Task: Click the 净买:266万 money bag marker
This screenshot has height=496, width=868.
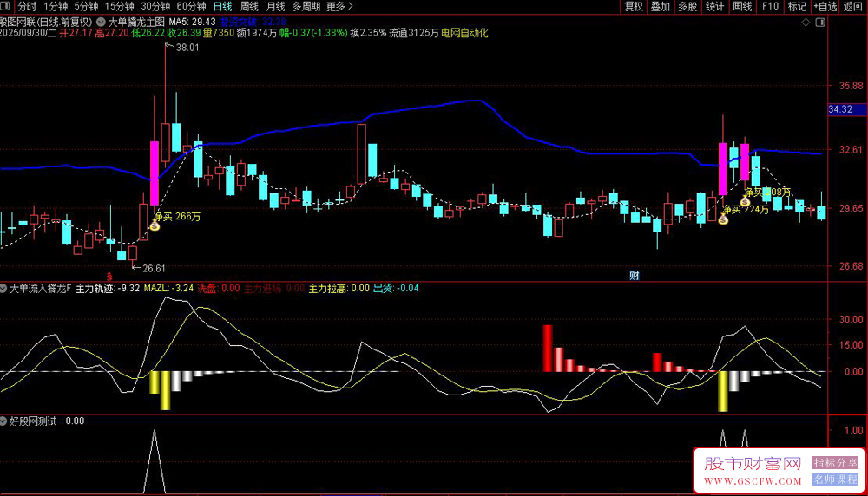Action: 154,225
